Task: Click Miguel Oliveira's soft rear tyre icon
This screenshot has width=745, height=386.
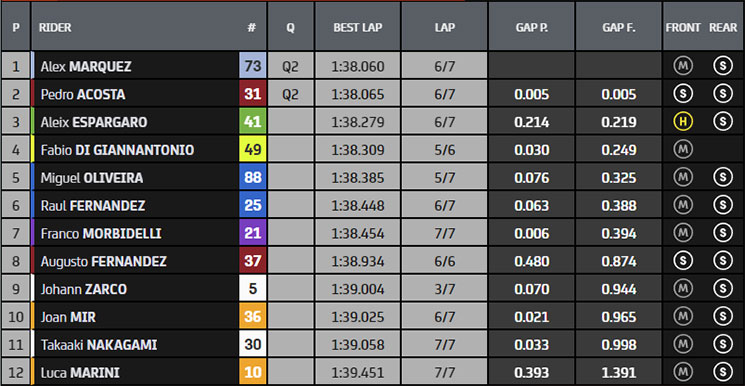Action: pyautogui.click(x=723, y=178)
